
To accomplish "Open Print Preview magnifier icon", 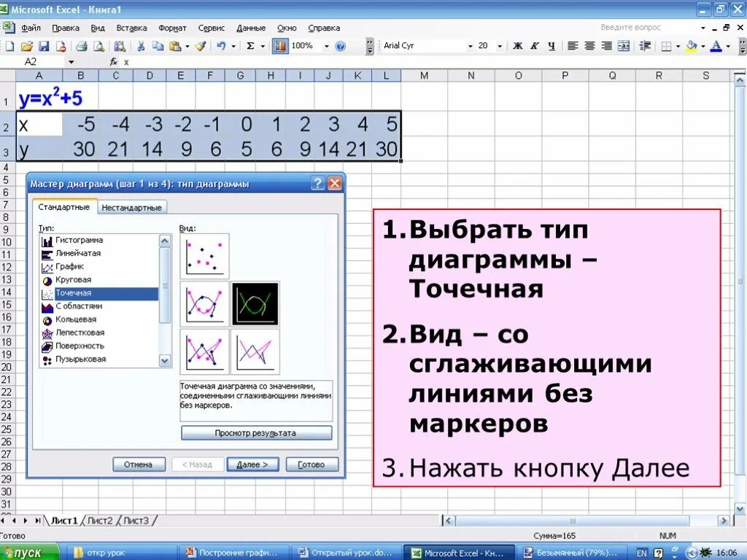I will click(x=98, y=46).
